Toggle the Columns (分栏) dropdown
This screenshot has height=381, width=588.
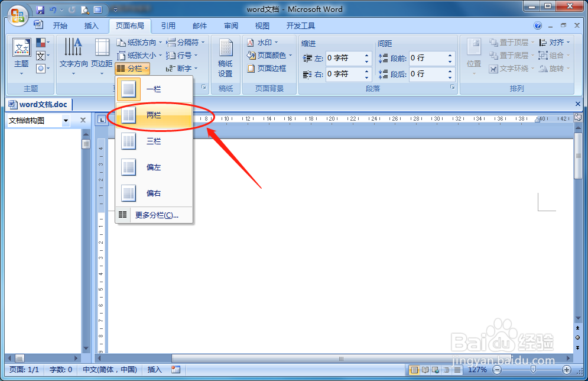pos(133,68)
